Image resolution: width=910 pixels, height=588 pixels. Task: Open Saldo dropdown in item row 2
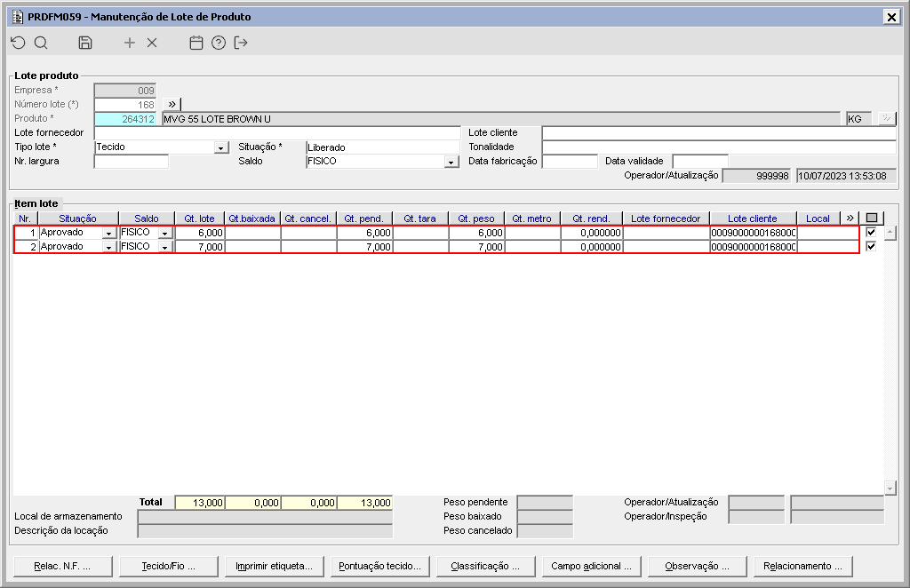[164, 248]
